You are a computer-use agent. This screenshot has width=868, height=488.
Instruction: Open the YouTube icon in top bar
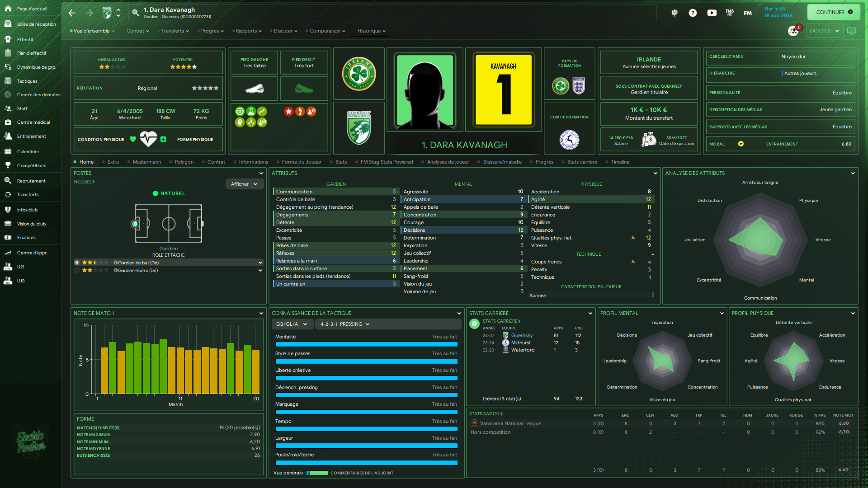tap(712, 13)
